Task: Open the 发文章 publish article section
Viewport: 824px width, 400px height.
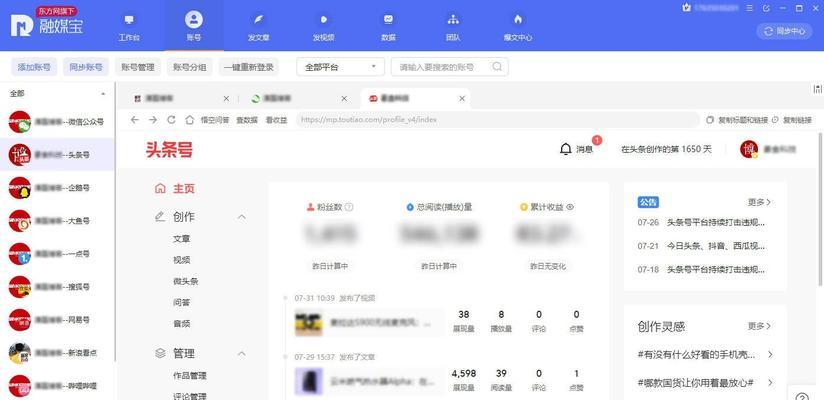Action: [258, 28]
